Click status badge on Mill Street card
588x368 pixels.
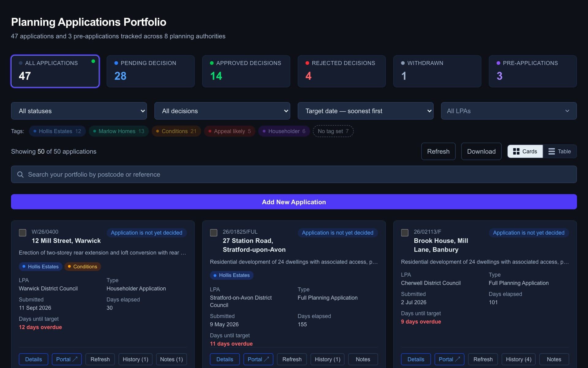147,233
